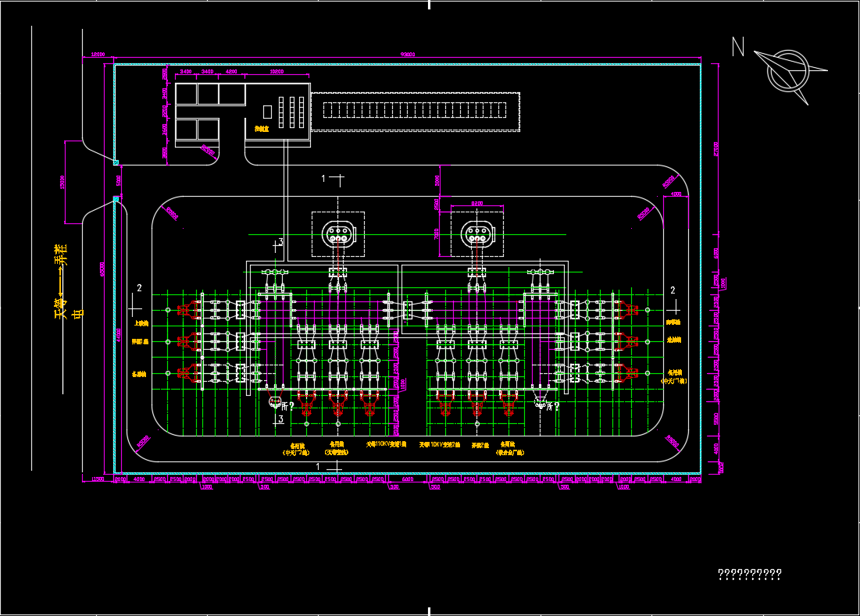Select the 93000 overall width dimension
The height and width of the screenshot is (616, 860).
click(408, 54)
